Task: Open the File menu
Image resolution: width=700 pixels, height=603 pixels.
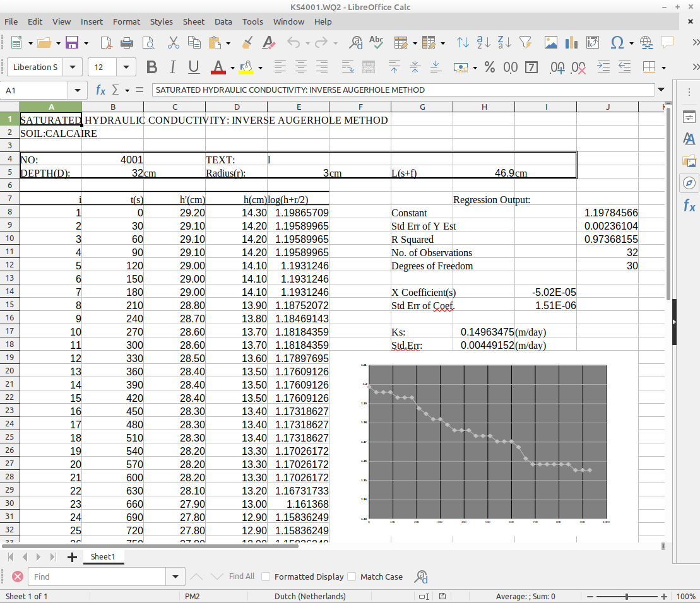Action: point(11,21)
